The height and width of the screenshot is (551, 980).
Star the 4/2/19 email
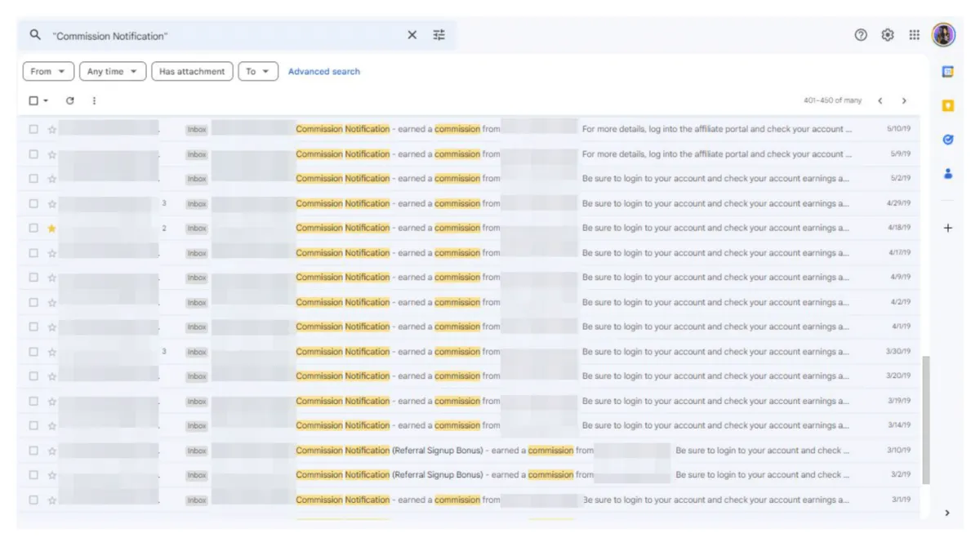point(52,302)
